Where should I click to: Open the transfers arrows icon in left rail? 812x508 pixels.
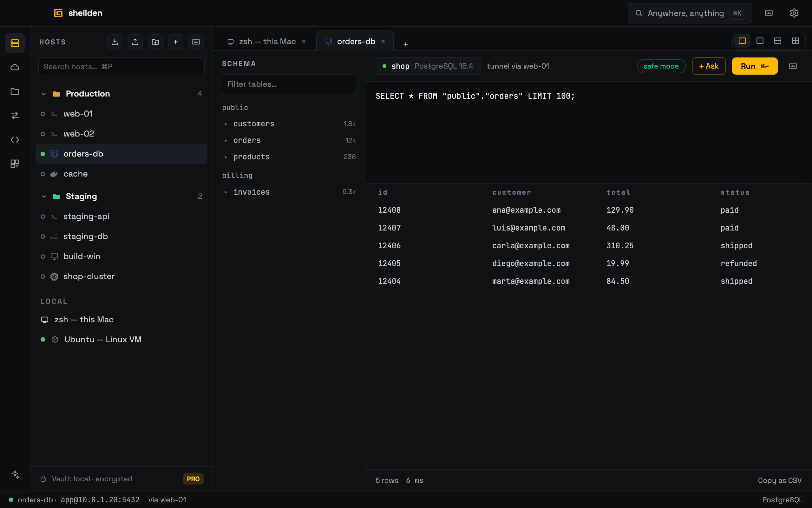tap(15, 116)
